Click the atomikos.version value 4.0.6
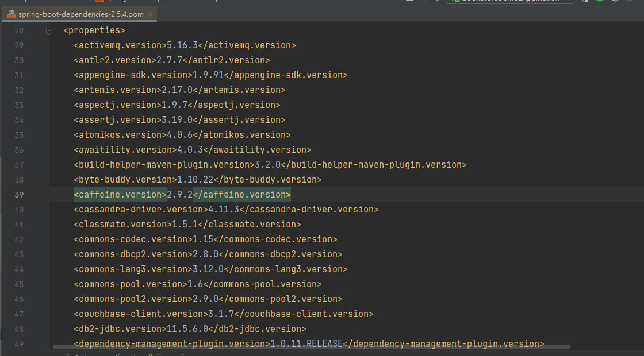 pos(179,134)
